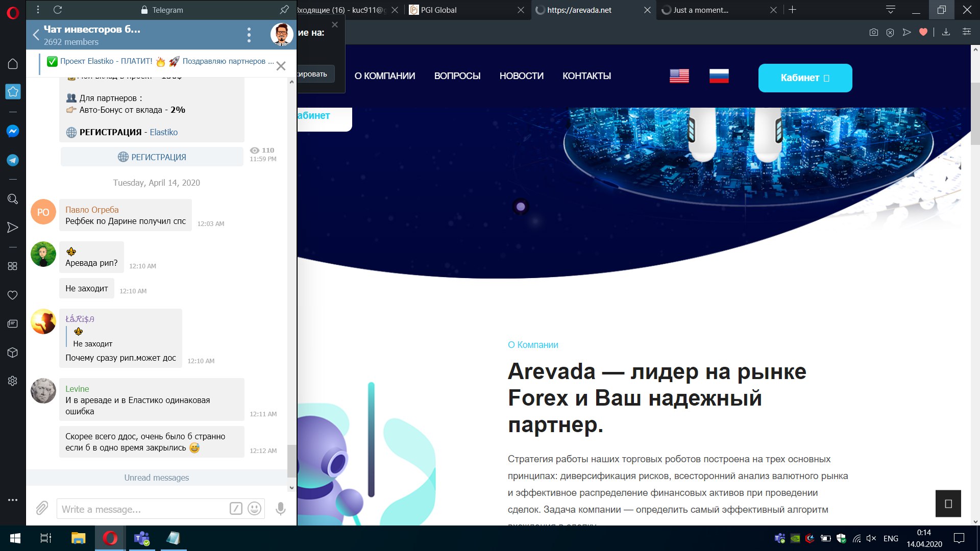This screenshot has height=551, width=980.
Task: Open Opera settings gear in sidebar
Action: pyautogui.click(x=13, y=381)
